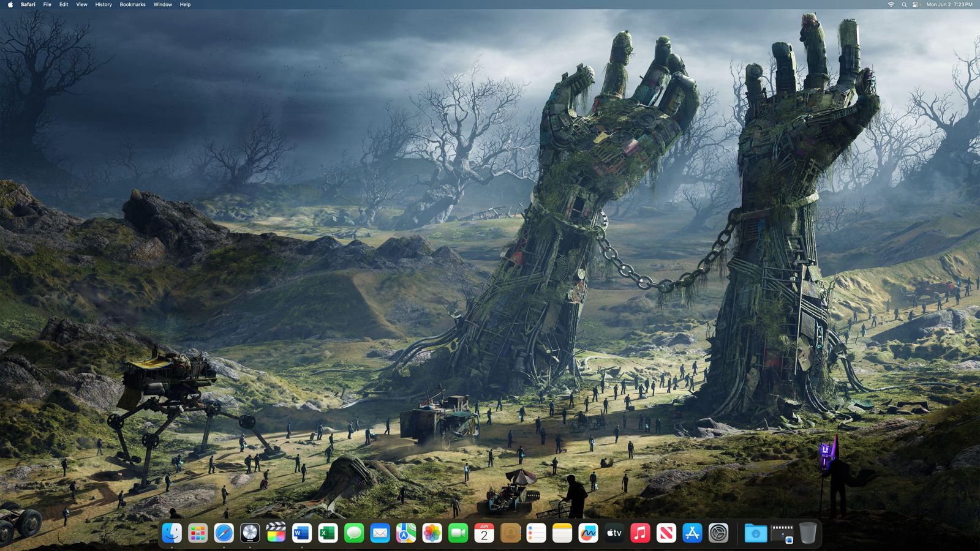
Task: Open the Downloads folder stack
Action: [x=756, y=533]
